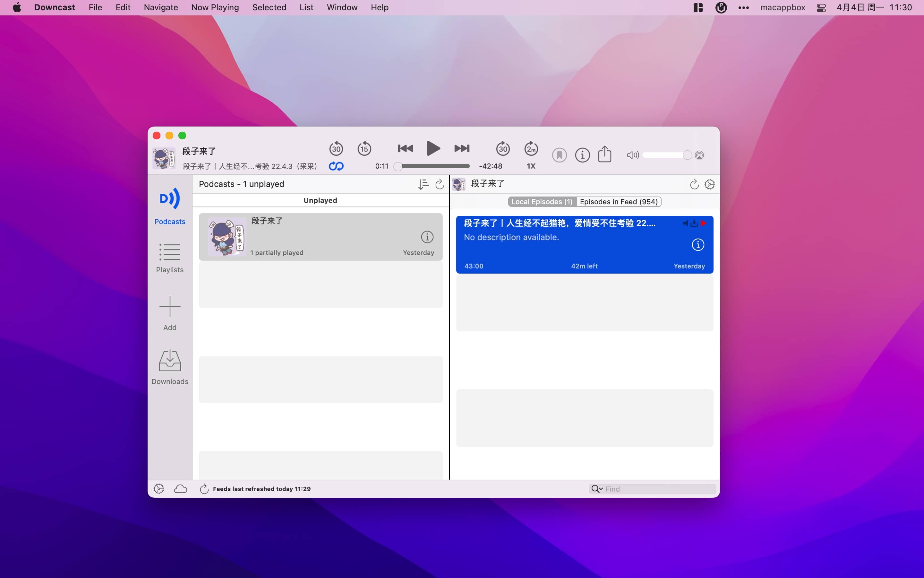Add a new podcast
Image resolution: width=924 pixels, height=578 pixels.
(x=169, y=313)
